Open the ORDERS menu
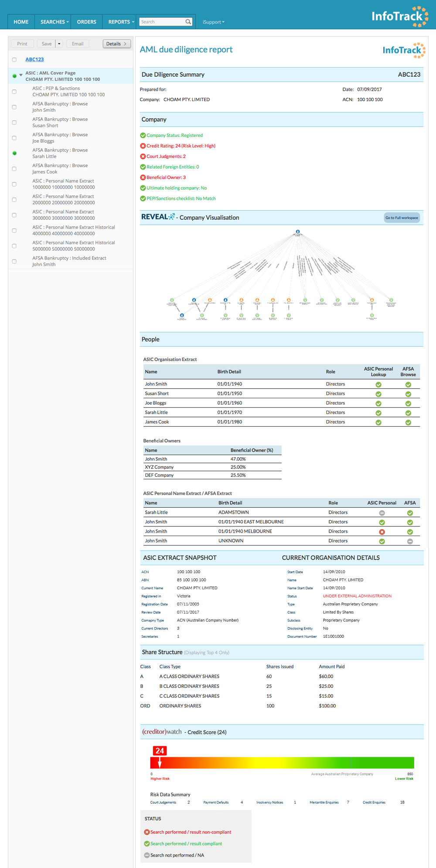The width and height of the screenshot is (436, 868). 87,22
